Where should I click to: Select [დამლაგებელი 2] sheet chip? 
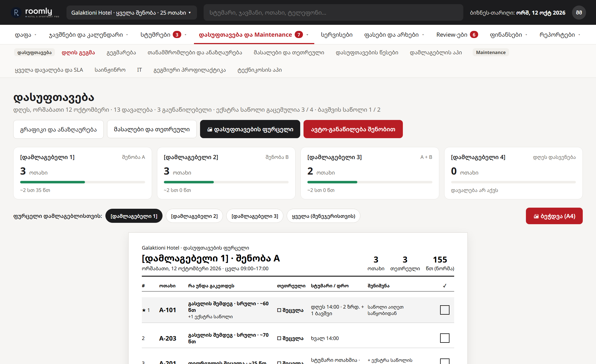[194, 216]
